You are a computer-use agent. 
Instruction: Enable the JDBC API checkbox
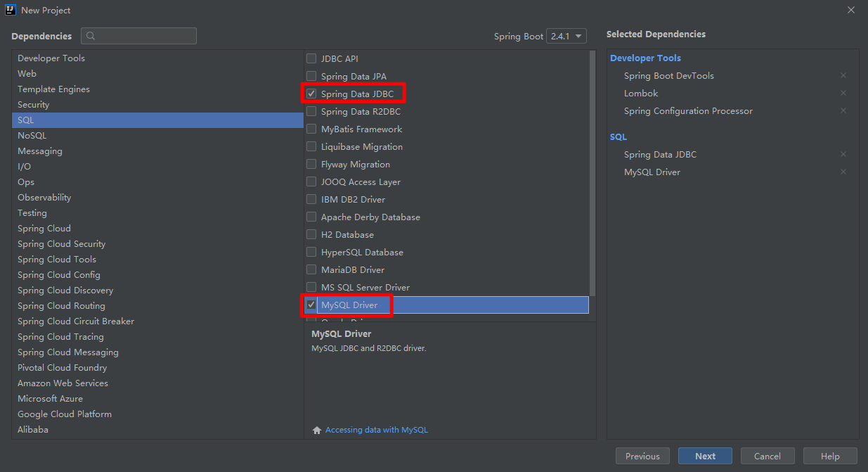(311, 58)
